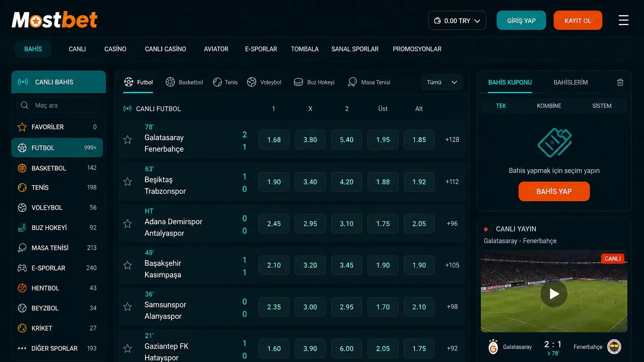
Task: Click the Basketbol icon in top sport tabs
Action: [170, 82]
